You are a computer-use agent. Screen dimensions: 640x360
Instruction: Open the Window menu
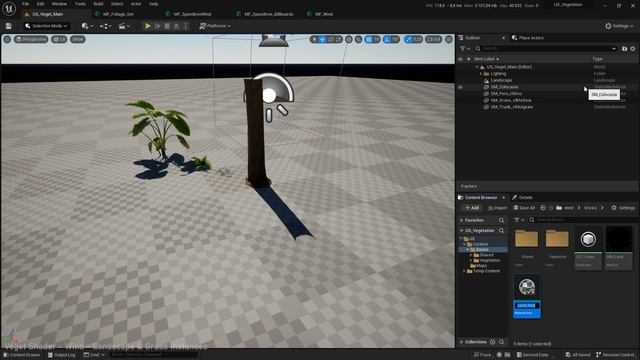[59, 4]
